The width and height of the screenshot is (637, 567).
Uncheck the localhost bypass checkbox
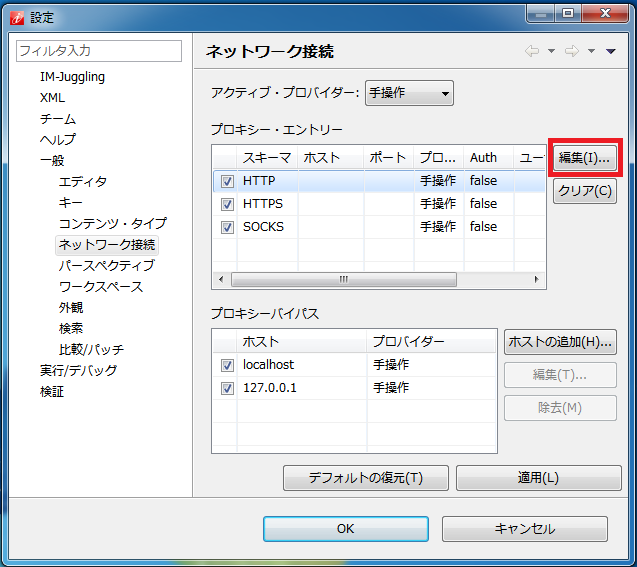[227, 365]
